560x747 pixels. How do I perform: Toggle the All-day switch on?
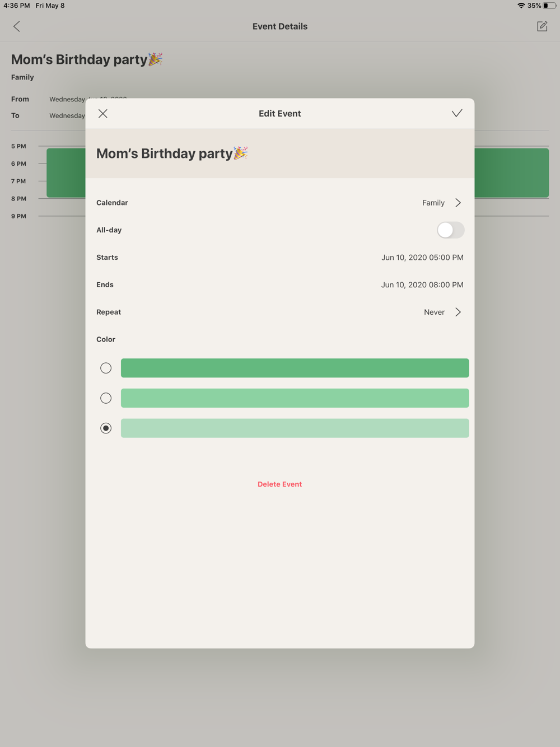pyautogui.click(x=450, y=230)
